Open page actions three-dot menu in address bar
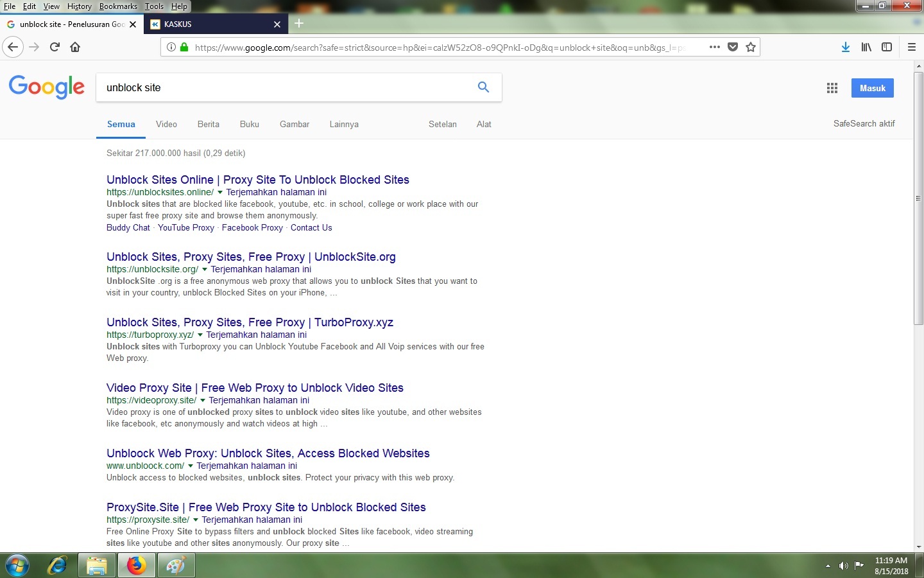 pyautogui.click(x=715, y=47)
